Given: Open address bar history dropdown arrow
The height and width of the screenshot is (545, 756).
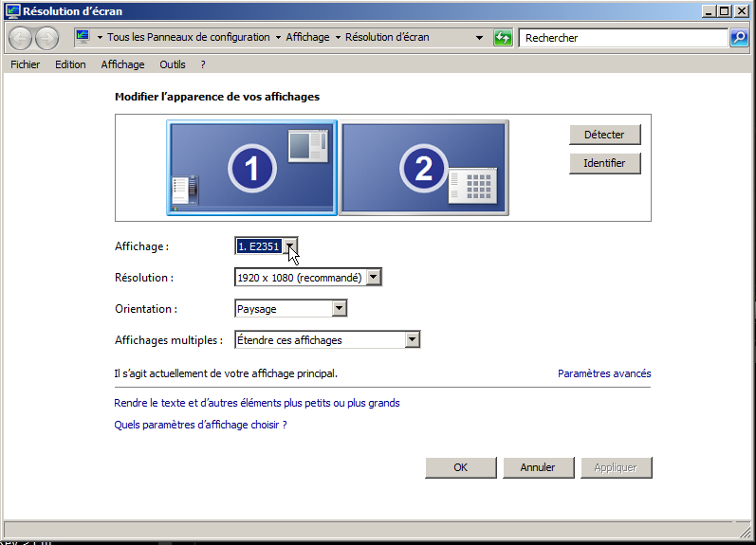Looking at the screenshot, I should click(x=481, y=38).
